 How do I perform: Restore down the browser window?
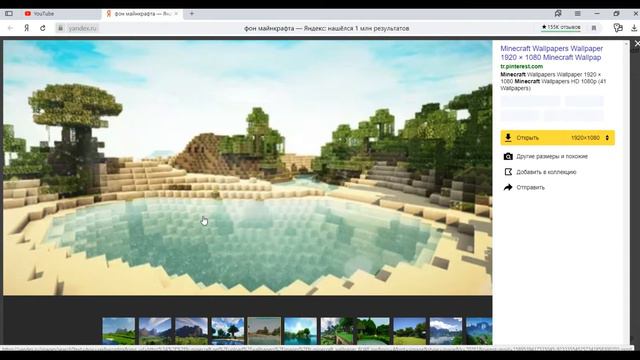[x=616, y=13]
